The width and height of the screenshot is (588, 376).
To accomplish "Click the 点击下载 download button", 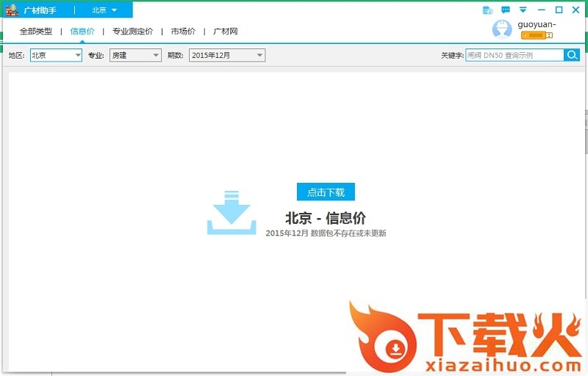I will pos(326,192).
